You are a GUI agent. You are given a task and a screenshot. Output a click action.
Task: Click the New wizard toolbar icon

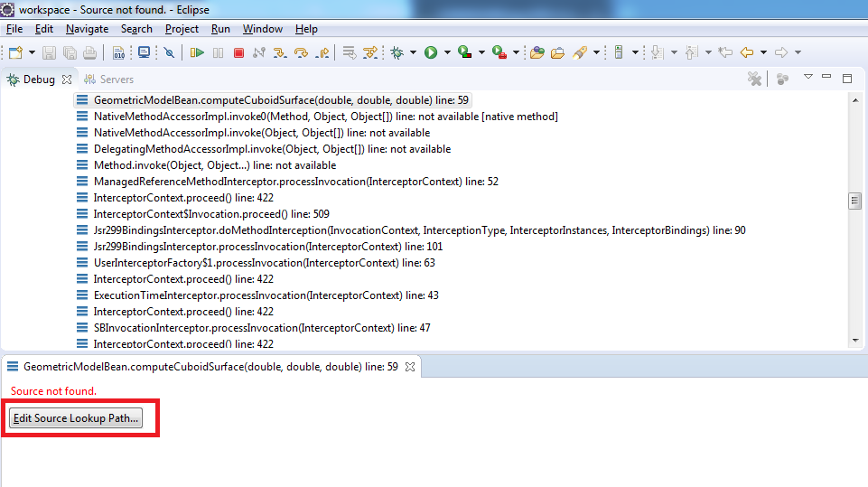(x=15, y=52)
